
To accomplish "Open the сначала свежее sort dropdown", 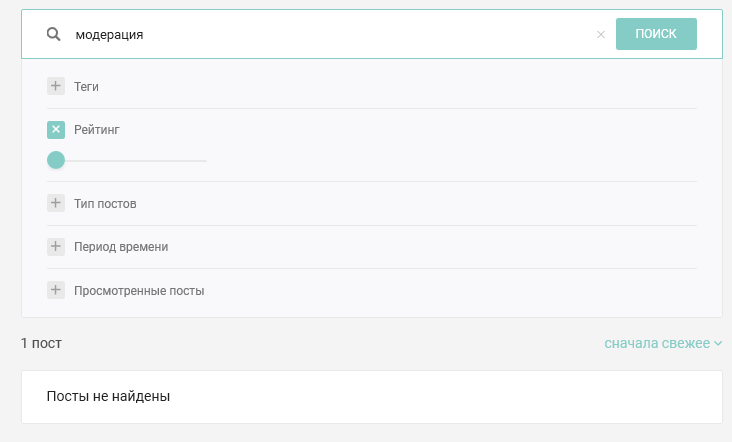I will (656, 343).
